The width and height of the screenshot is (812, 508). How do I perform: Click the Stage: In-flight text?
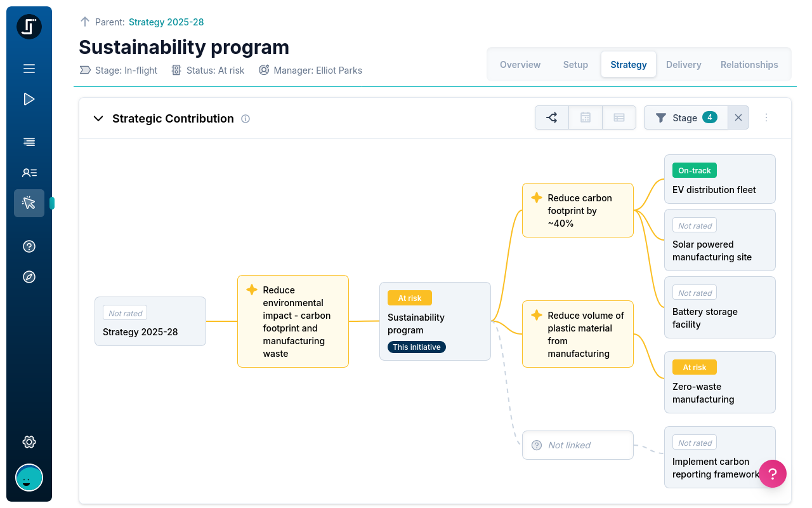click(126, 70)
